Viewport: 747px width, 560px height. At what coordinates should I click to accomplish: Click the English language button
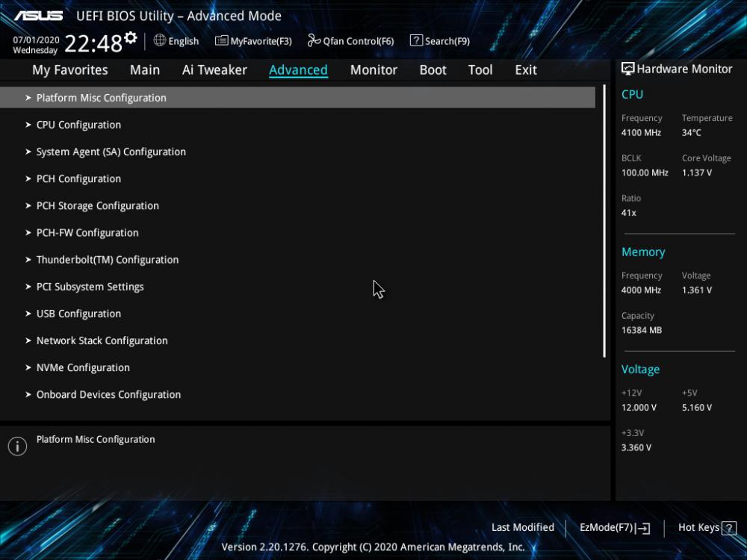(176, 41)
